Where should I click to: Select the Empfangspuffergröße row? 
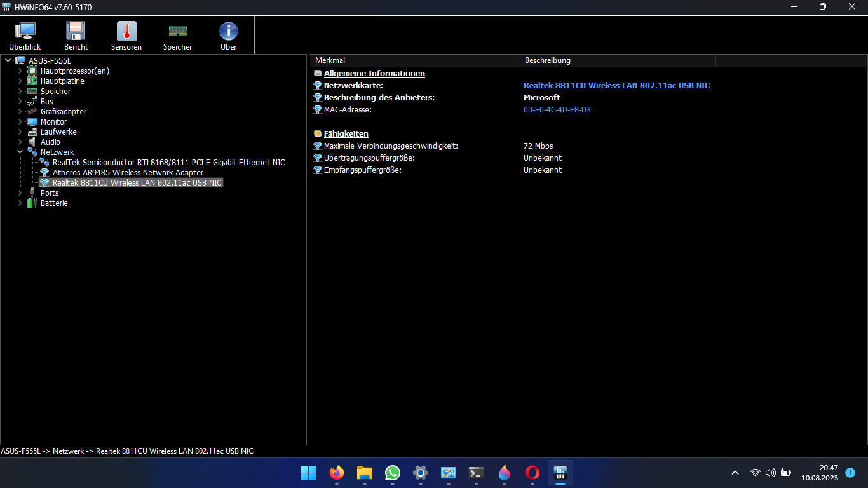[x=363, y=170]
